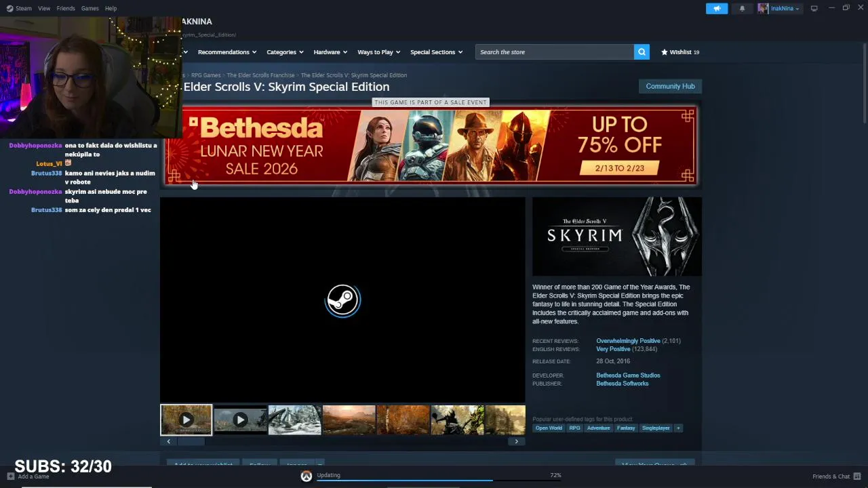The height and width of the screenshot is (488, 868).
Task: Open the View menu
Action: (x=44, y=8)
